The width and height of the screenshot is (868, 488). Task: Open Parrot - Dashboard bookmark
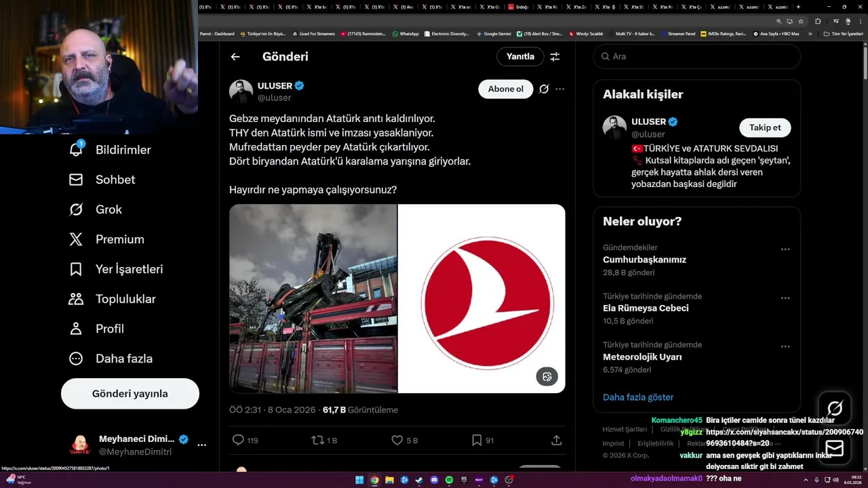[217, 34]
